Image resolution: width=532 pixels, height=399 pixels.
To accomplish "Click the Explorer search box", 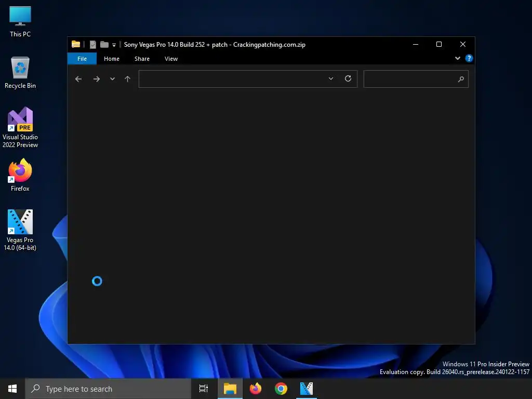I will (416, 79).
